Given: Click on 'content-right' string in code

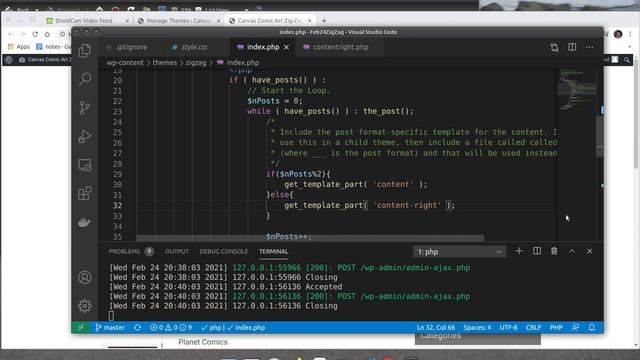Looking at the screenshot, I should 407,205.
